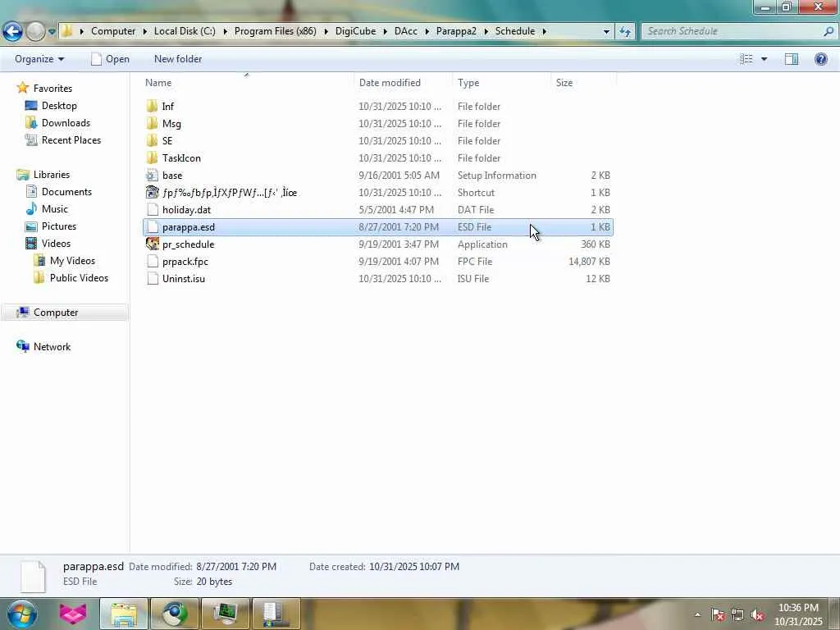Open Documents library
The image size is (840, 630).
(66, 192)
